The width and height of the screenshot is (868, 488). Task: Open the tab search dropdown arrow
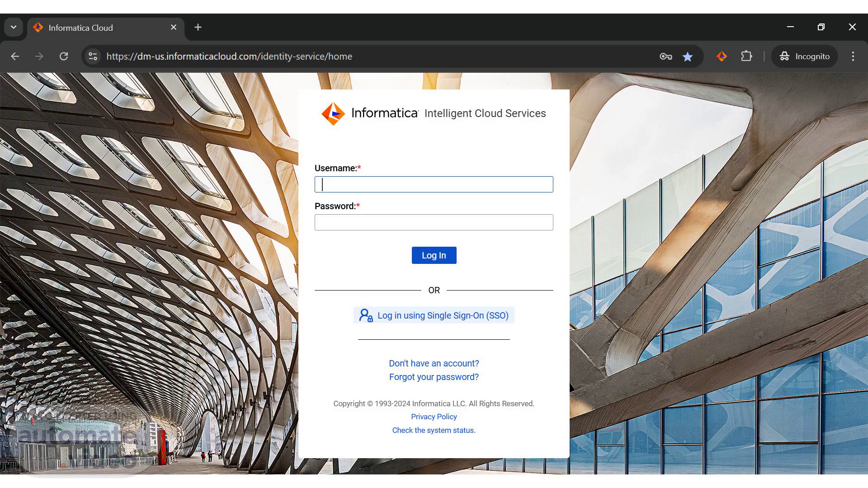(x=14, y=28)
